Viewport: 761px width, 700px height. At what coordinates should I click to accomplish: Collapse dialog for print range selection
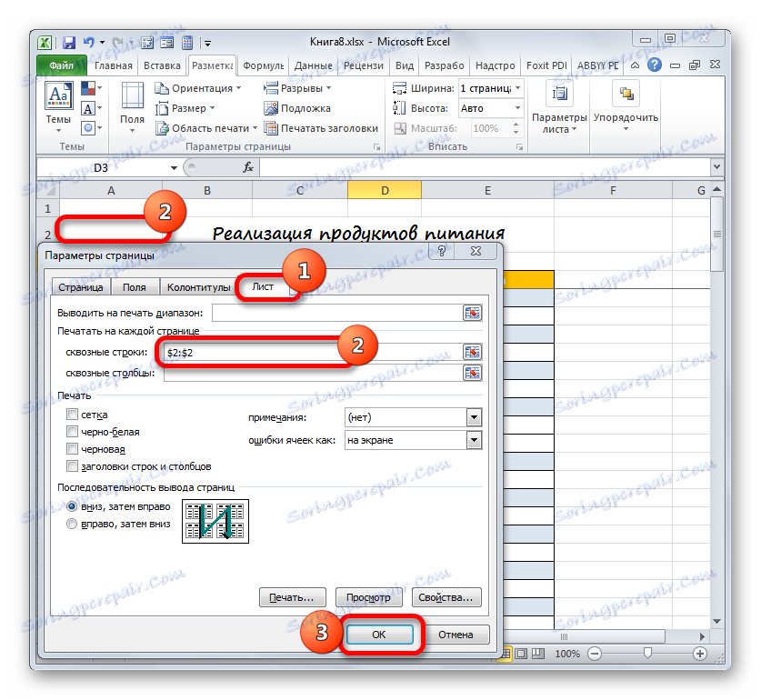(x=472, y=313)
